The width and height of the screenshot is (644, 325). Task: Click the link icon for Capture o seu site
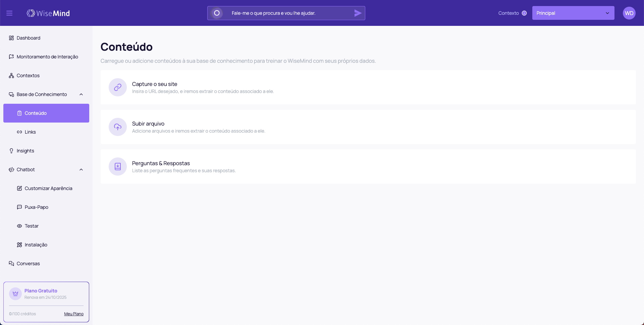[118, 87]
